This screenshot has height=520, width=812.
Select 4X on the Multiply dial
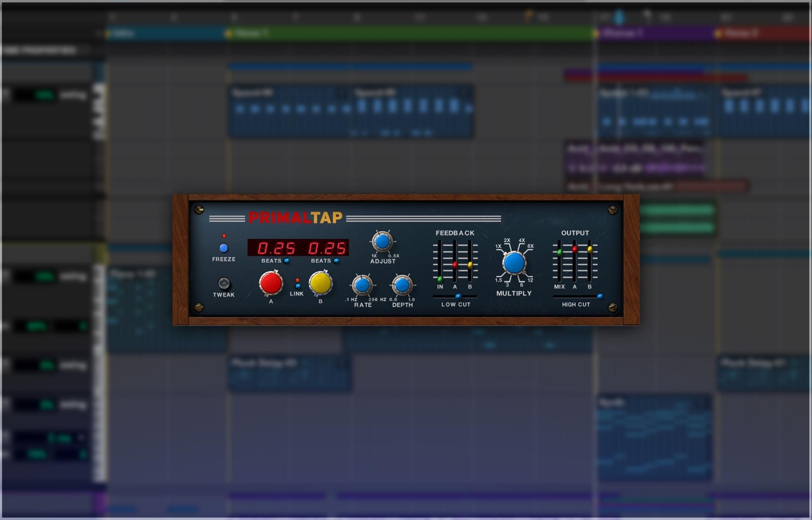click(522, 240)
